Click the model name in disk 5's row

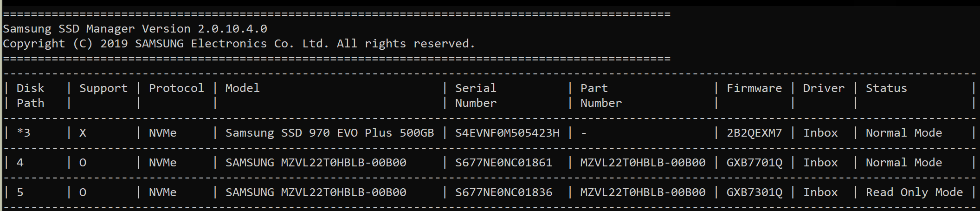click(x=316, y=192)
